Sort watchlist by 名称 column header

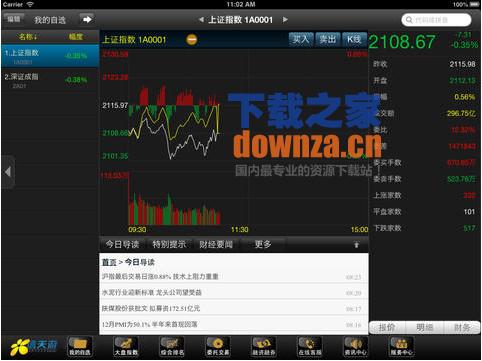pyautogui.click(x=28, y=37)
